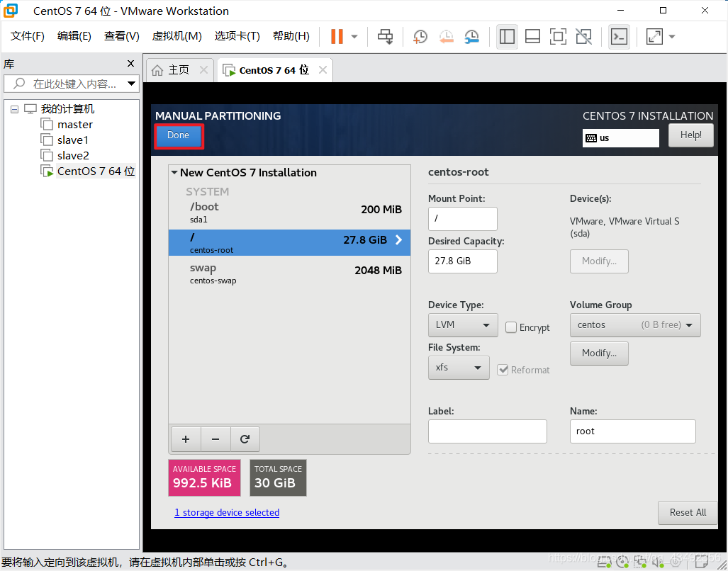The height and width of the screenshot is (571, 728).
Task: Open the 文件(F) menu
Action: click(28, 36)
